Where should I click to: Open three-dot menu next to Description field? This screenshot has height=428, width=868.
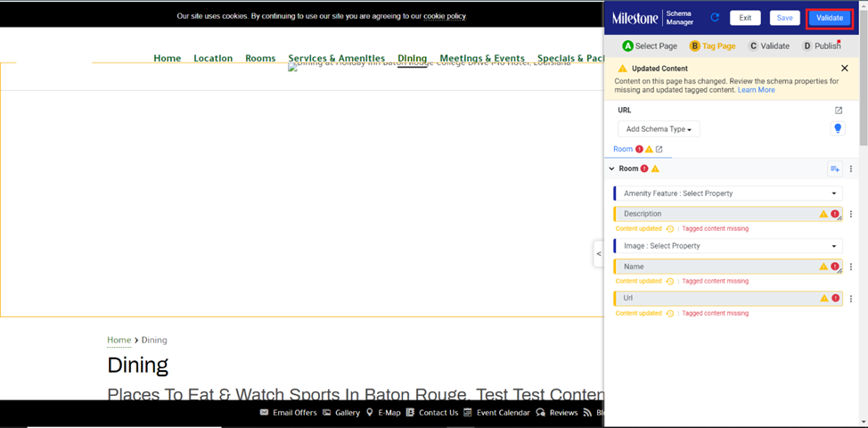click(851, 214)
